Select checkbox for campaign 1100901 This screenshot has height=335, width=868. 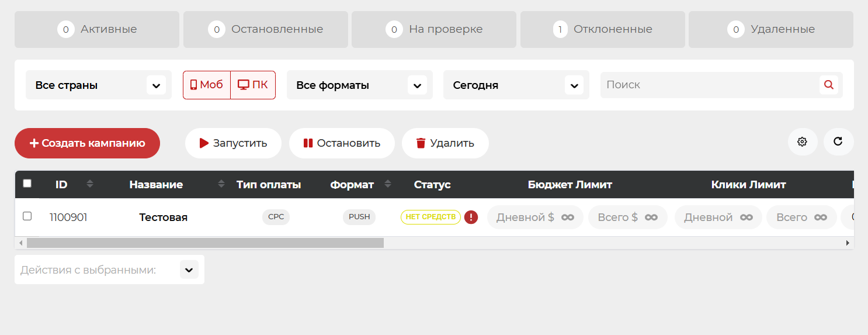coord(27,216)
